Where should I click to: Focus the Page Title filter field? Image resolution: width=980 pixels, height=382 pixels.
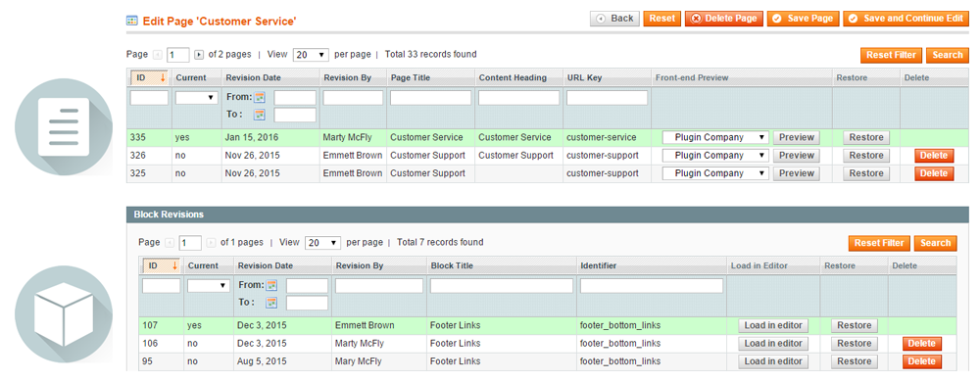tap(431, 98)
